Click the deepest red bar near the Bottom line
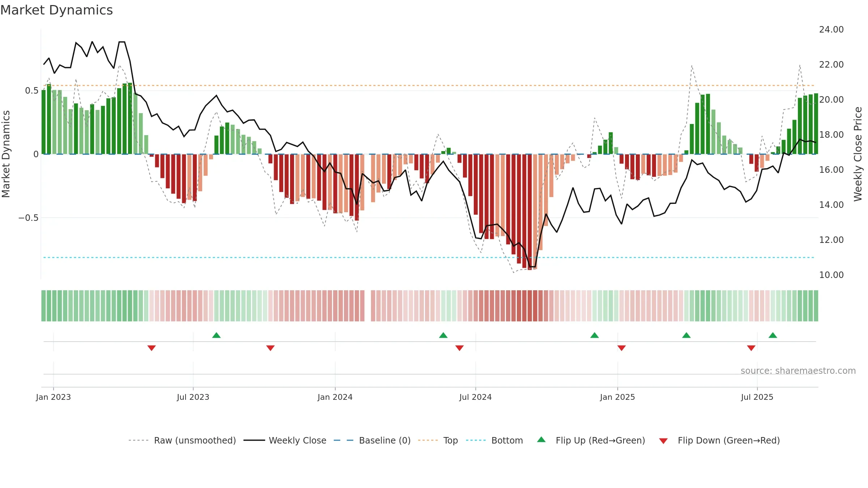The width and height of the screenshot is (868, 488). point(530,212)
